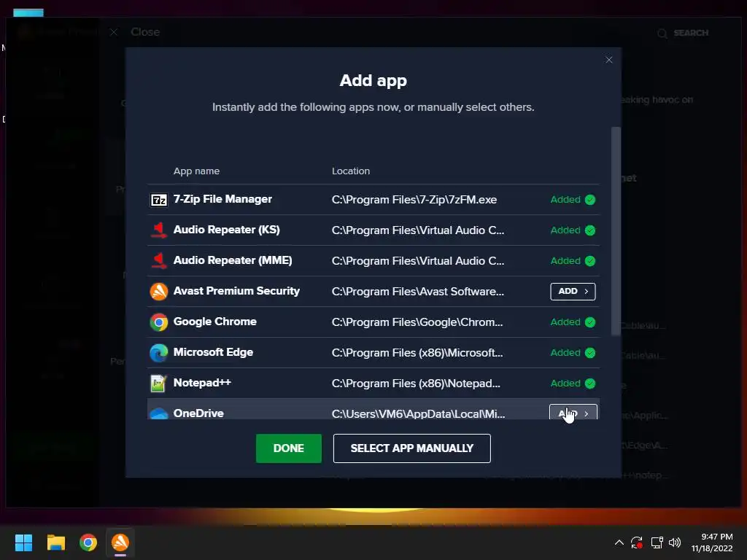Click the OneDrive cloud icon in the list
This screenshot has height=560, width=747.
point(158,413)
